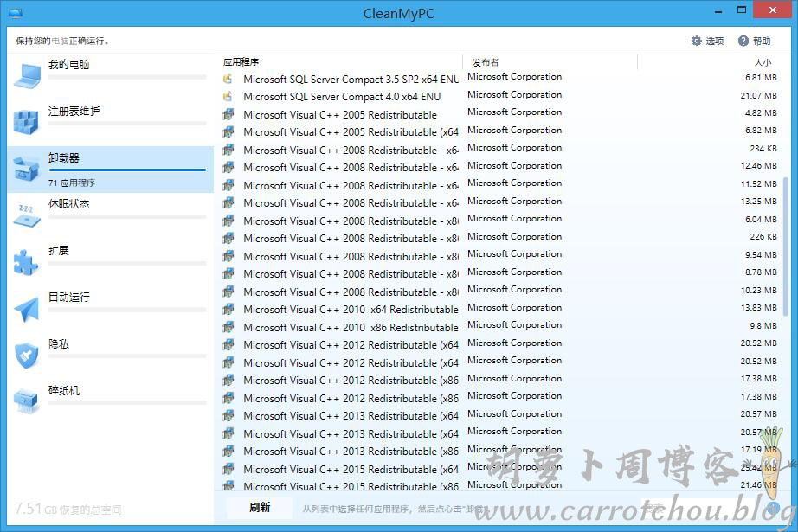Image resolution: width=798 pixels, height=532 pixels.
Task: Click the 6.81 MB size value
Action: click(x=761, y=78)
